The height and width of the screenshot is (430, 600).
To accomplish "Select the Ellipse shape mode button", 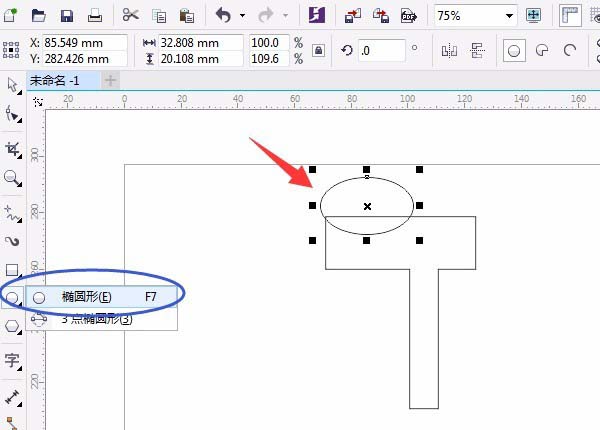I will [514, 50].
